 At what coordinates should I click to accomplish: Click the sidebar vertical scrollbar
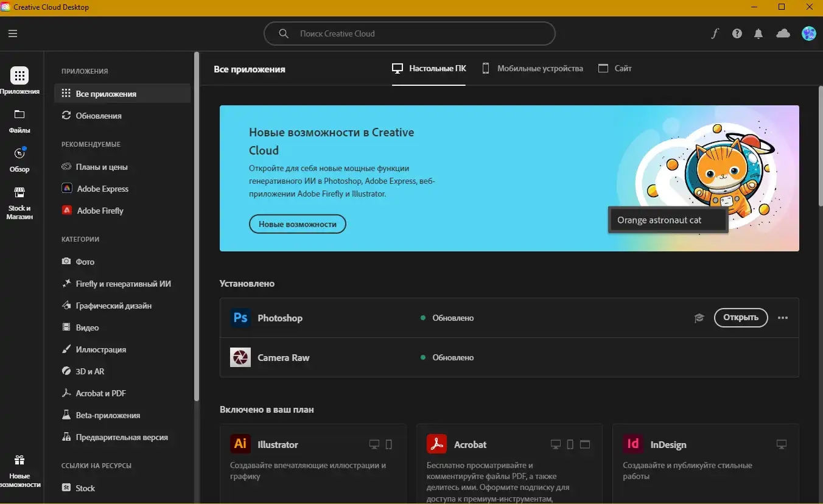(x=196, y=226)
